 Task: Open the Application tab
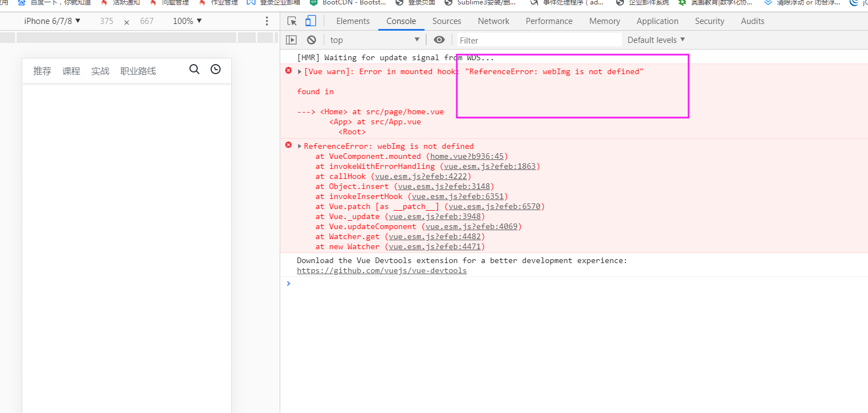(657, 21)
